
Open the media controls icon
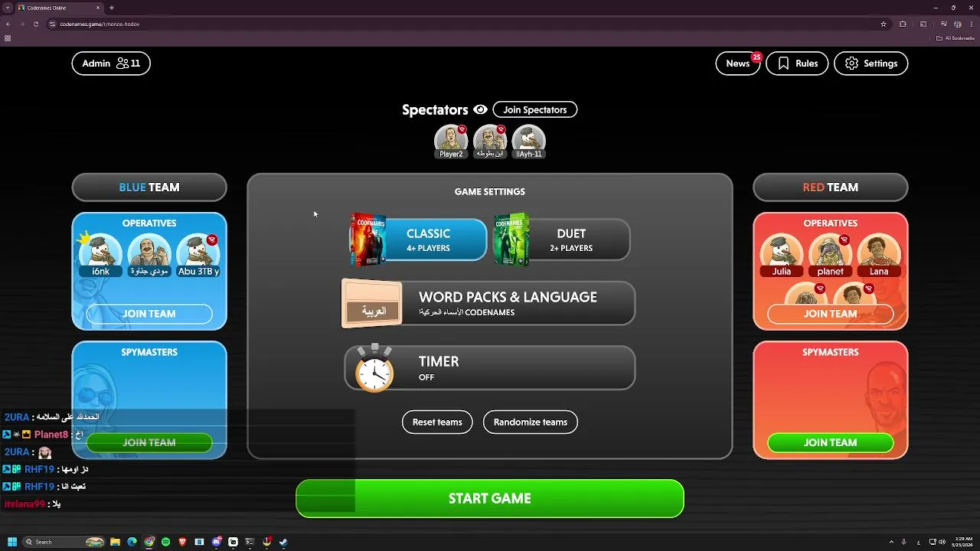[x=942, y=24]
